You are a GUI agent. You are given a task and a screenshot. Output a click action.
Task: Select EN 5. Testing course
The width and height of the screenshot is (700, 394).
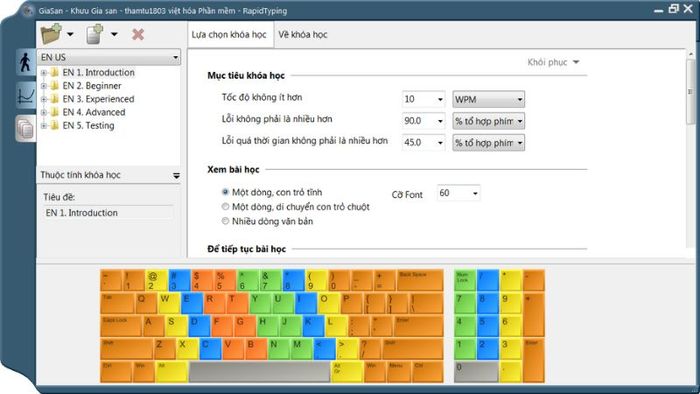click(x=88, y=126)
